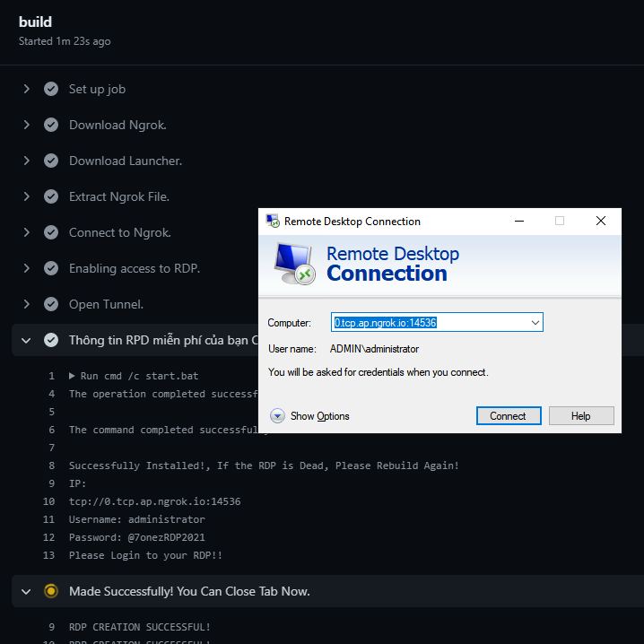Click the IP: log line

click(78, 483)
